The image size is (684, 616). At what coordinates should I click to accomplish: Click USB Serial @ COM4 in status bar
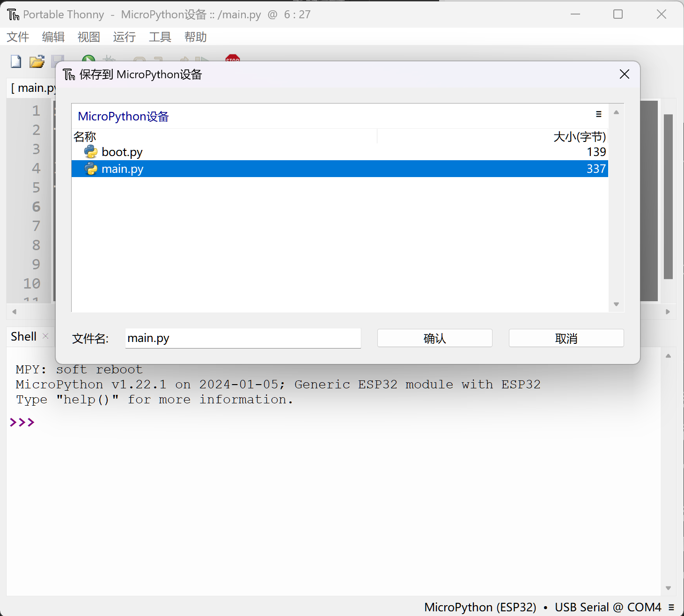coord(608,607)
